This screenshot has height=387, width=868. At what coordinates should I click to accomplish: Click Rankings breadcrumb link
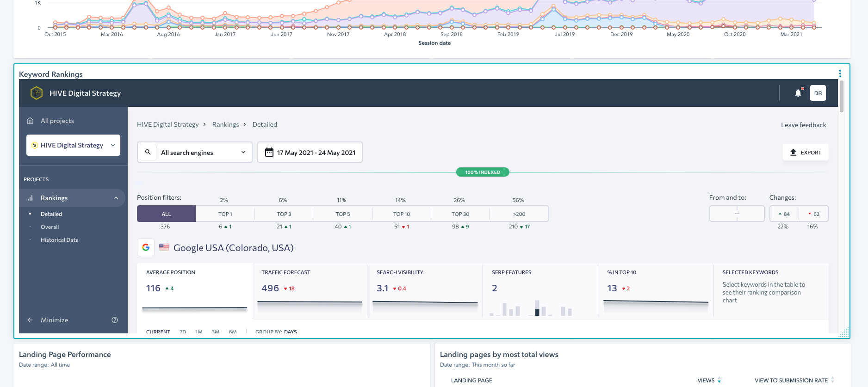pos(226,124)
